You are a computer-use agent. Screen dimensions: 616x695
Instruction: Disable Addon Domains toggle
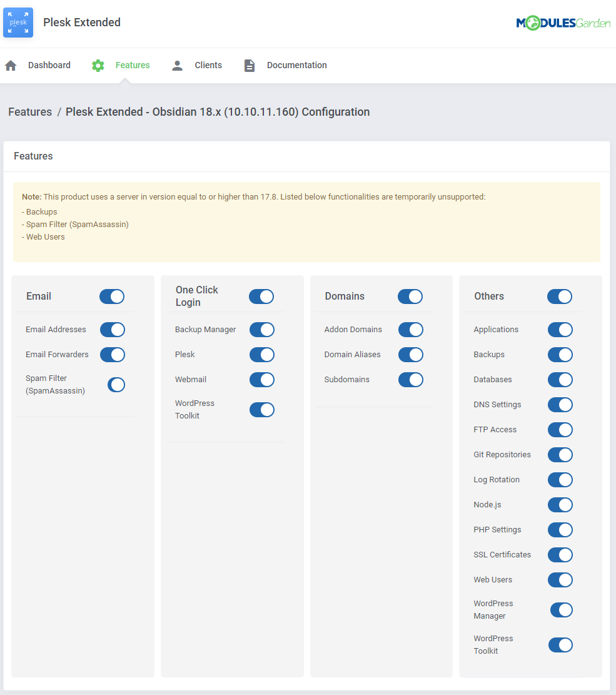click(x=411, y=330)
